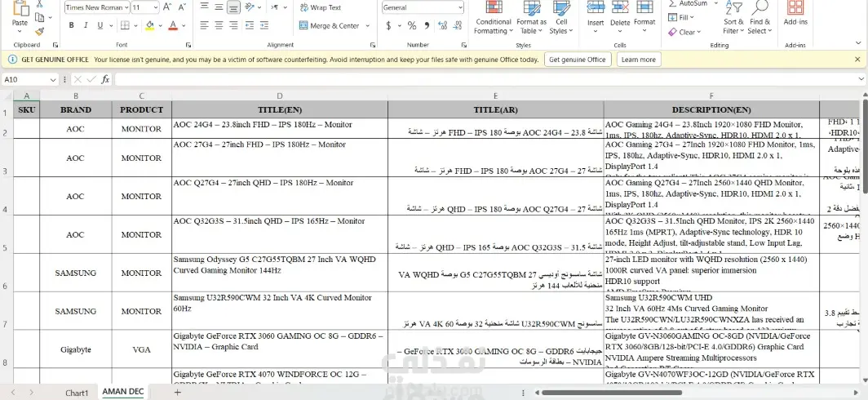
Task: Click Delete in the Cells group
Action: coord(620,16)
